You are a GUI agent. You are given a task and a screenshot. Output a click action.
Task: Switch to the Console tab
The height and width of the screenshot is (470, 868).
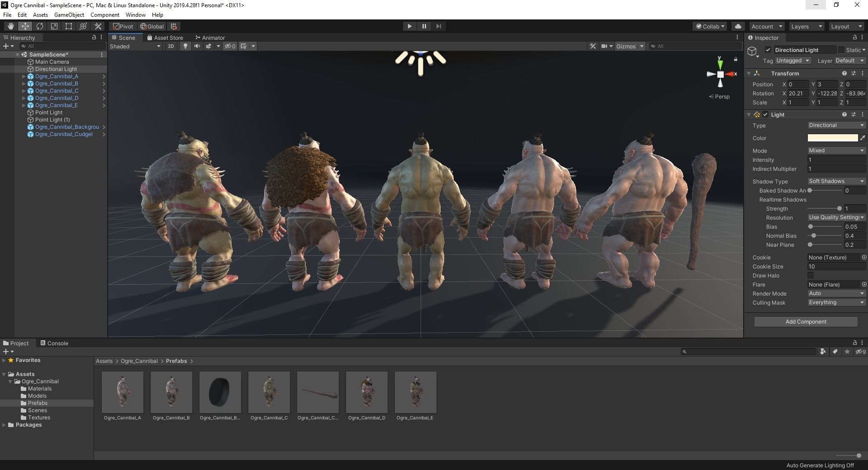click(54, 343)
